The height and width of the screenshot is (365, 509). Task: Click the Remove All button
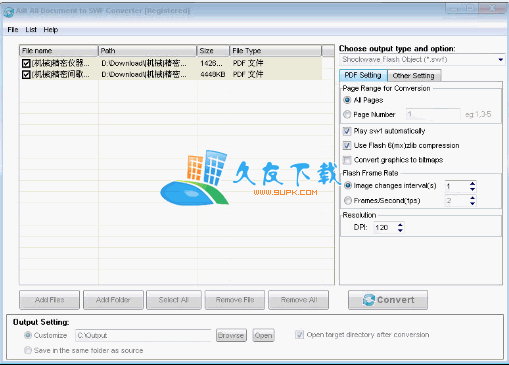click(298, 300)
